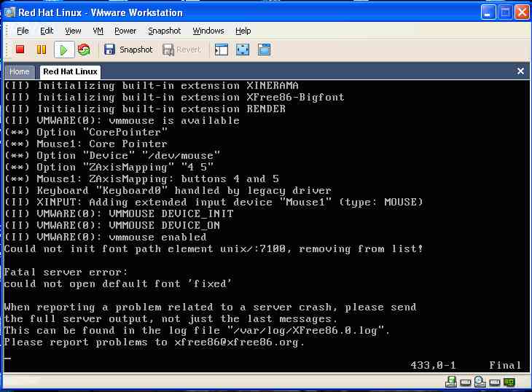Click the second drive icon in status bar
The image size is (532, 392).
(x=495, y=383)
